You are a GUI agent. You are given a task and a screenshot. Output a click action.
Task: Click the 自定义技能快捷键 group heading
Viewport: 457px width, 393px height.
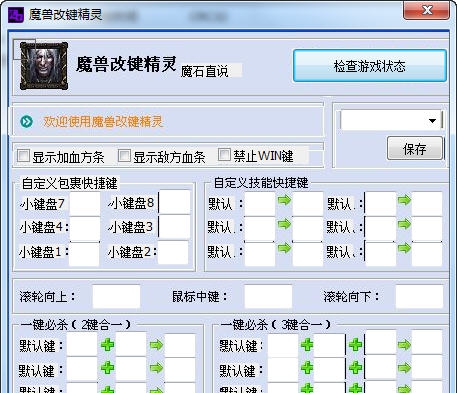coord(261,183)
